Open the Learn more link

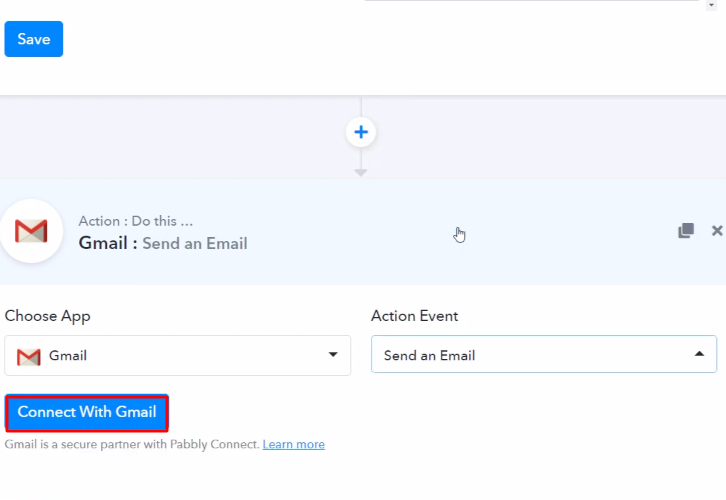click(294, 444)
